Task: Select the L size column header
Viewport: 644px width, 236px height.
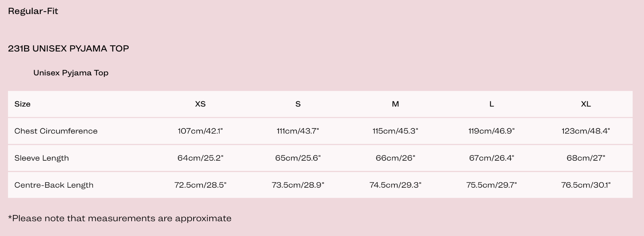Action: pyautogui.click(x=491, y=104)
